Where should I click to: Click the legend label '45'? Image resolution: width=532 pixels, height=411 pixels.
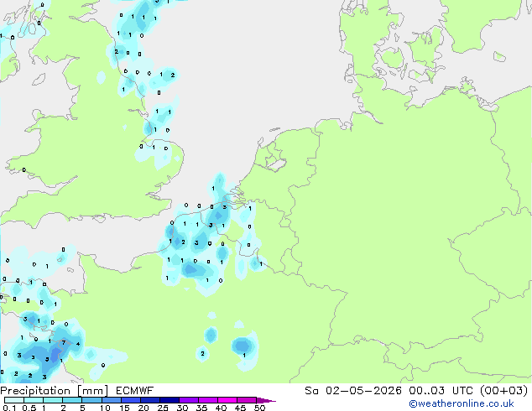[240, 408]
